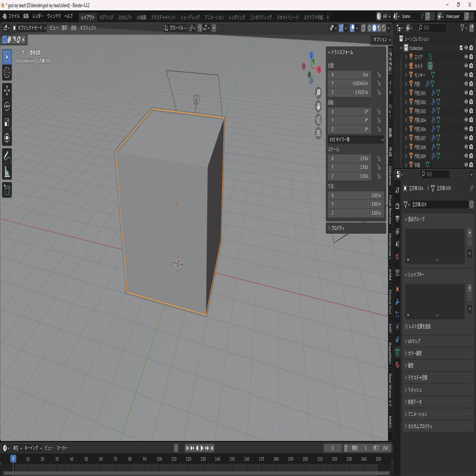Screen dimensions: 476x476
Task: Toggle camera view icon in viewport
Action: [x=318, y=120]
